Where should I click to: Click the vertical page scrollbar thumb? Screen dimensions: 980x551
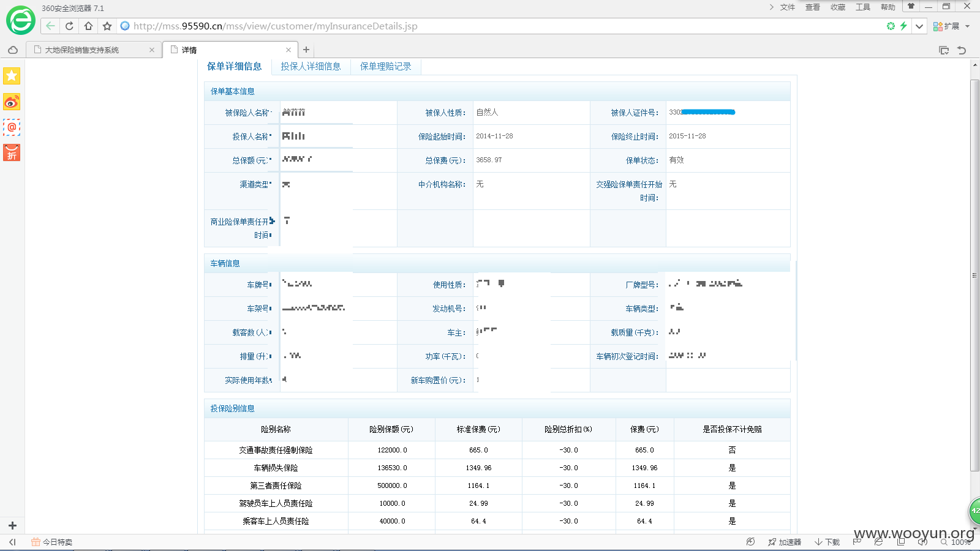(x=975, y=275)
